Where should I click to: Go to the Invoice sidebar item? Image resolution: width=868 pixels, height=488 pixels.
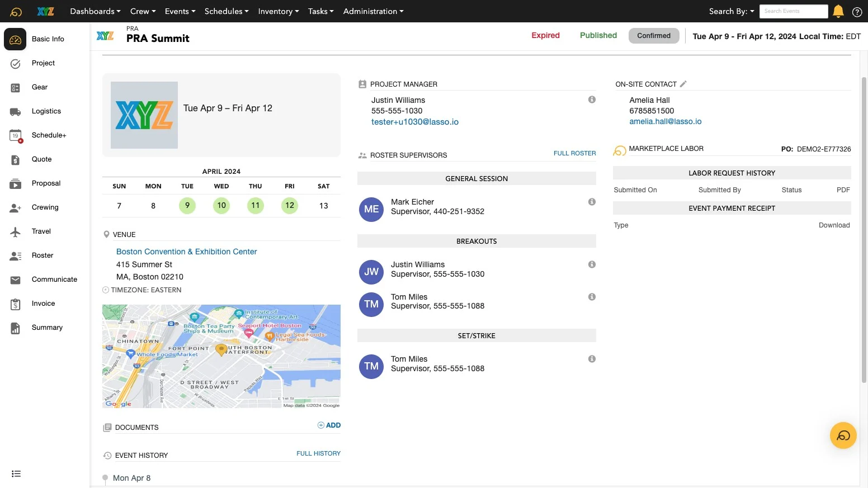tap(44, 304)
